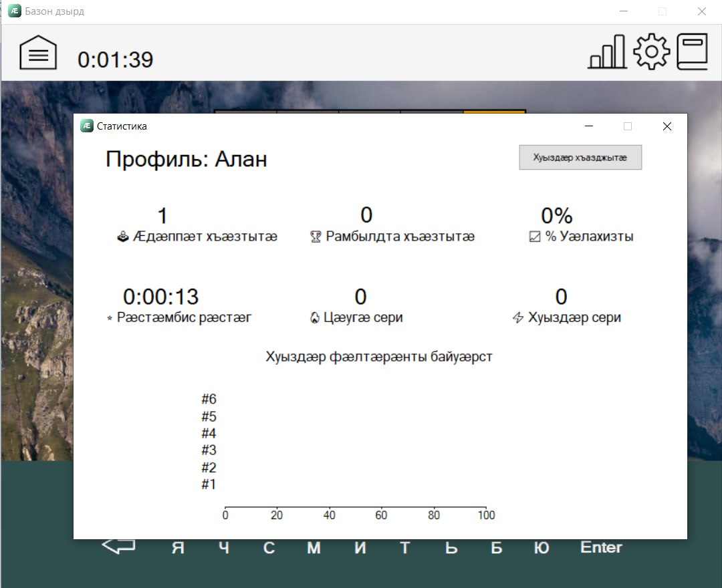The height and width of the screenshot is (588, 722).
Task: Open the main menu hamburger icon
Action: (x=38, y=53)
